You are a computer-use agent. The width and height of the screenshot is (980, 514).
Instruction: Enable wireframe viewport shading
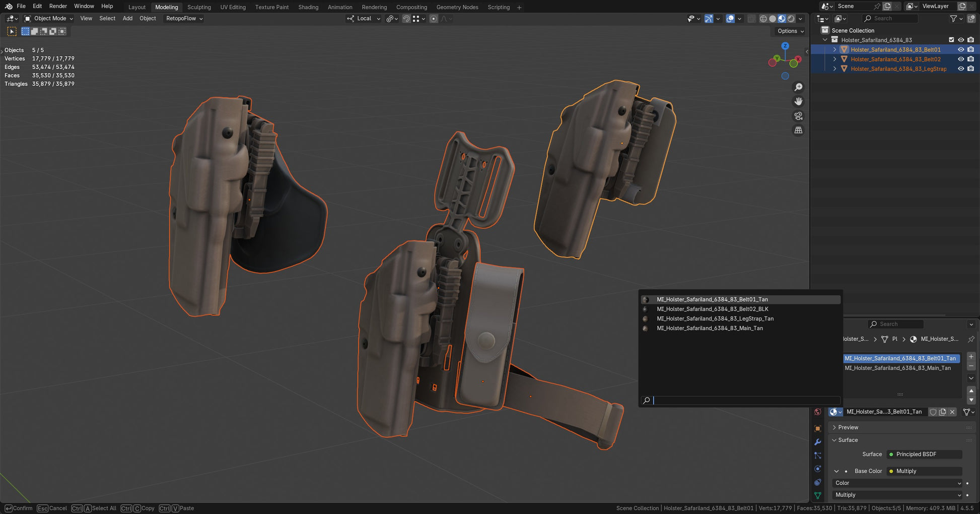763,19
